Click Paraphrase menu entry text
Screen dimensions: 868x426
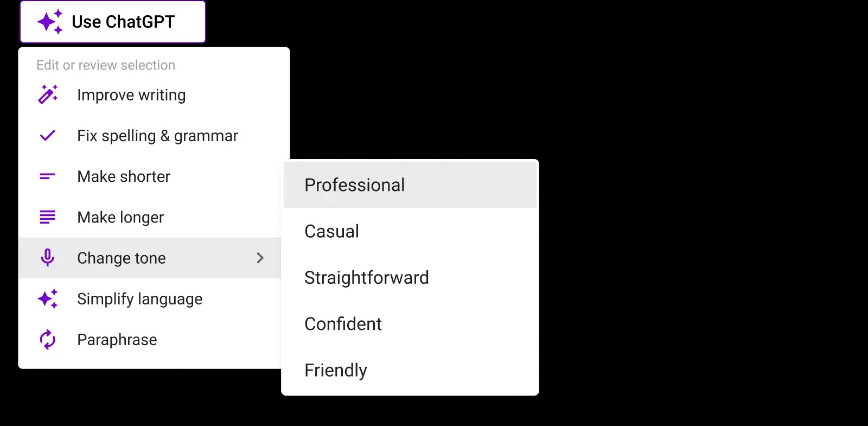tap(117, 340)
